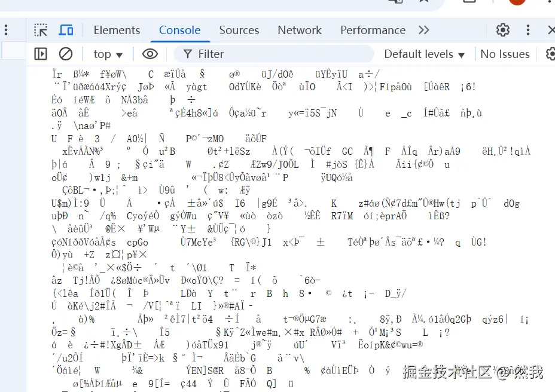
Task: Clear the console
Action: point(66,54)
